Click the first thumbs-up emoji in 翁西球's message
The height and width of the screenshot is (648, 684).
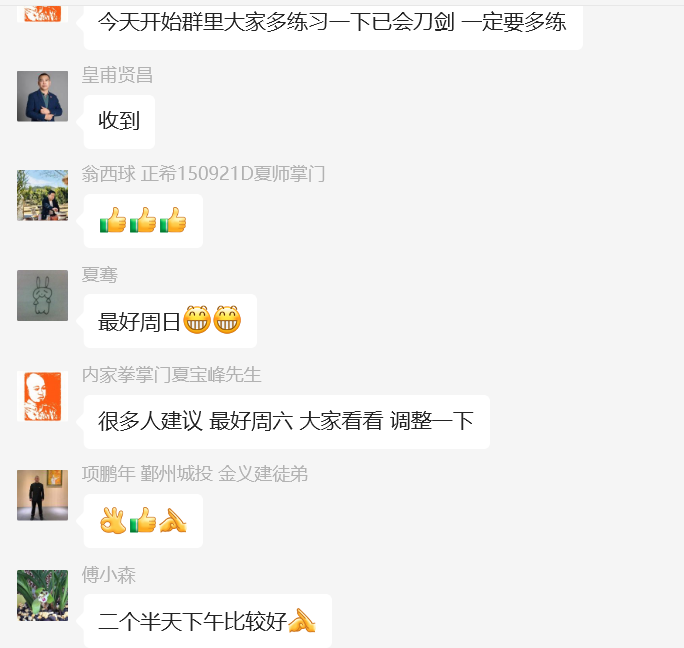point(113,220)
